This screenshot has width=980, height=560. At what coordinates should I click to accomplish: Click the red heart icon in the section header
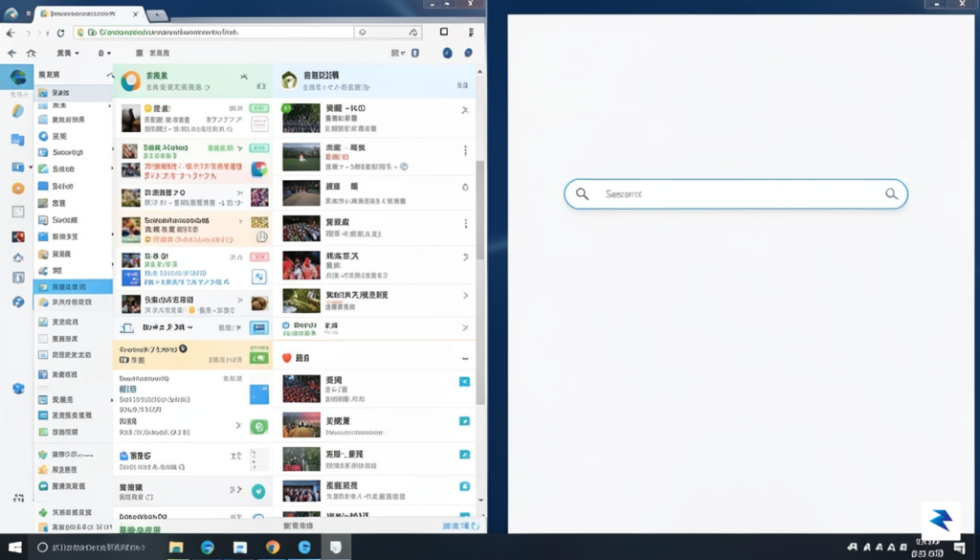(287, 358)
